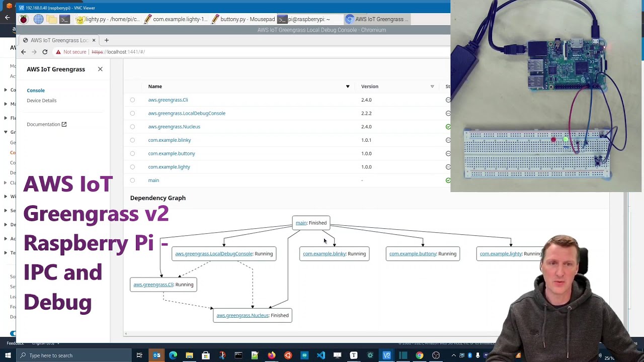Open File Explorer from the taskbar

point(189,355)
